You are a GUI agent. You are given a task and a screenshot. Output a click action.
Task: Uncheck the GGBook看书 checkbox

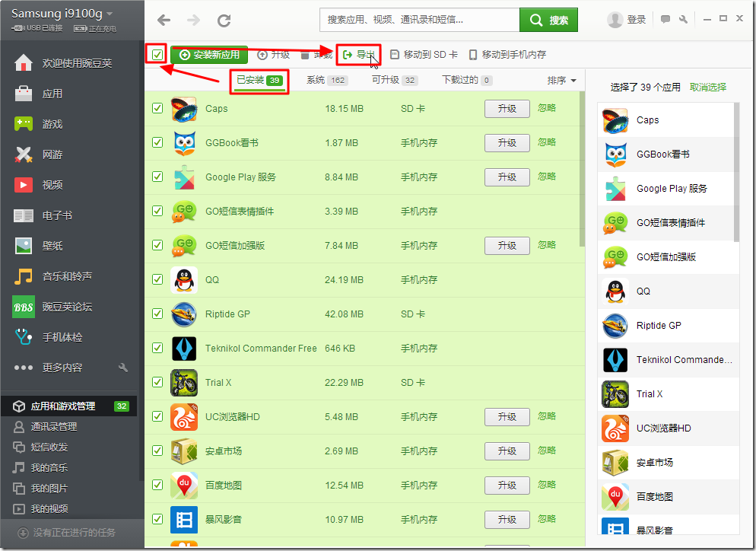click(157, 142)
